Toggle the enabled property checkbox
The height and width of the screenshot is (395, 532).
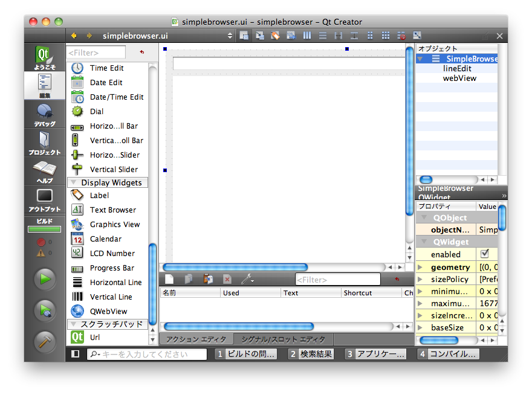(x=484, y=254)
